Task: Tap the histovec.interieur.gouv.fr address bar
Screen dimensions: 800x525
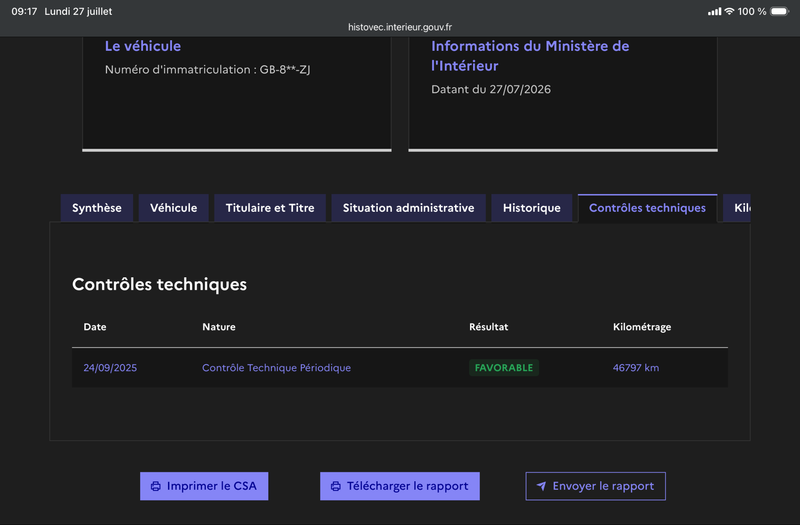Action: point(400,27)
